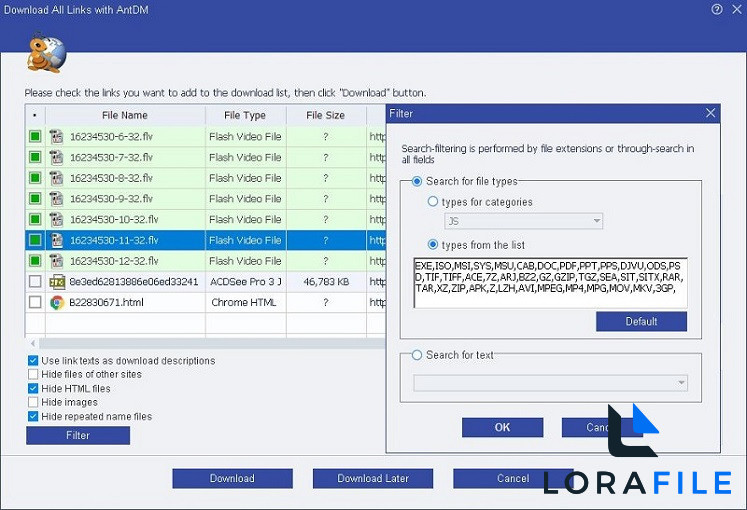747x510 pixels.
Task: Select Search for text radio
Action: [x=417, y=355]
